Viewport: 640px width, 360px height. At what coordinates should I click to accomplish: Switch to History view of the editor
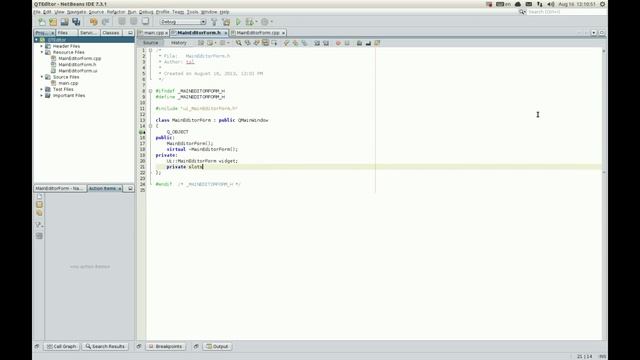(x=178, y=43)
